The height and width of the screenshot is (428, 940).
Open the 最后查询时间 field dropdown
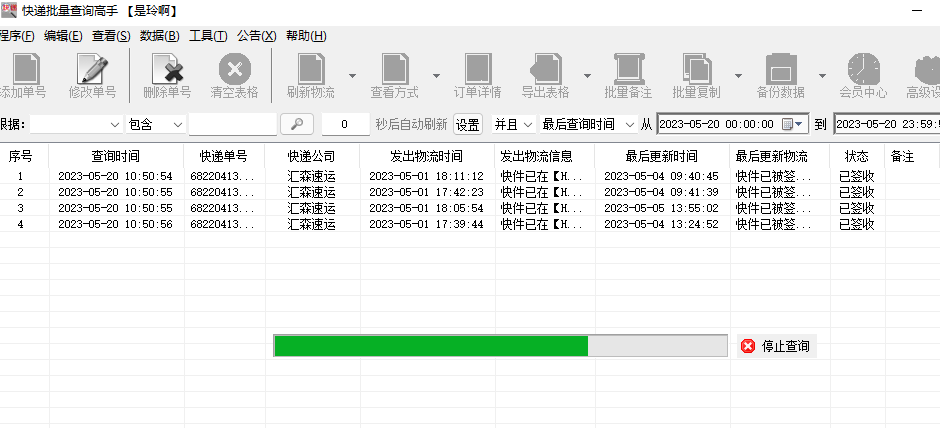(587, 124)
